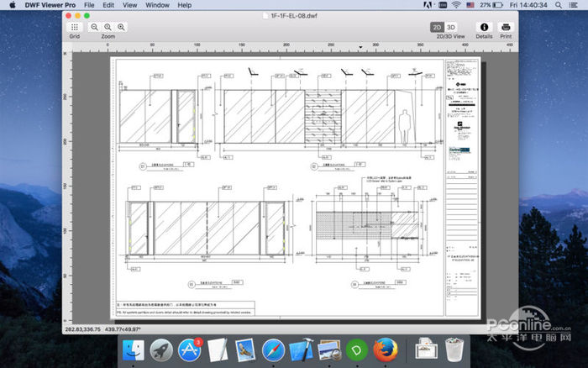Print the drawing using Print icon
Viewport: 588px width, 368px height.
(506, 27)
